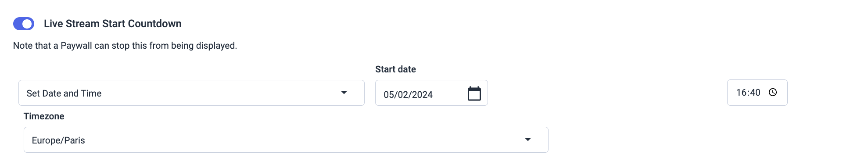Select the "16" hours segment
The height and width of the screenshot is (165, 868).
coord(741,93)
